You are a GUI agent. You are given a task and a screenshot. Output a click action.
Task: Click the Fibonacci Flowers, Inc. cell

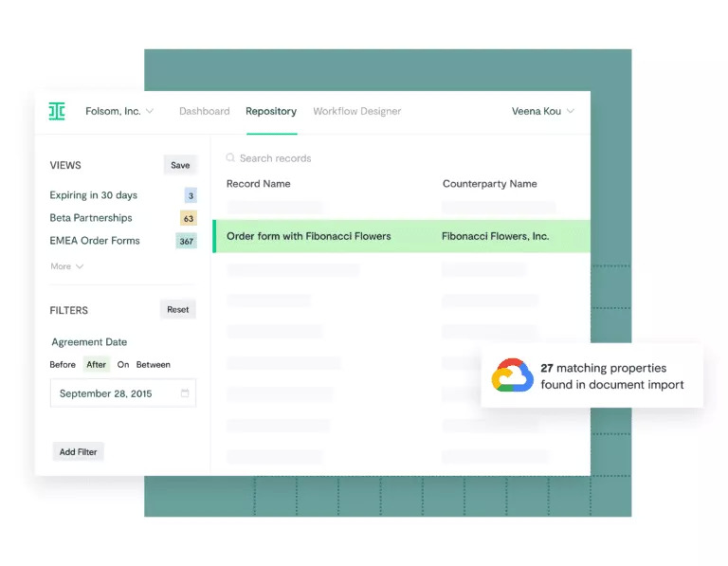pyautogui.click(x=496, y=236)
